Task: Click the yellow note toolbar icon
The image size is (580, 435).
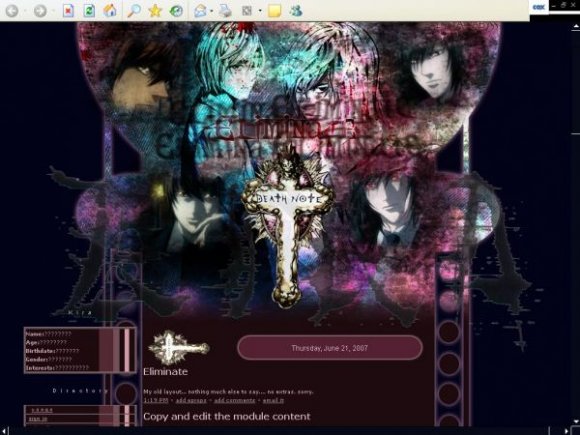Action: coord(274,11)
